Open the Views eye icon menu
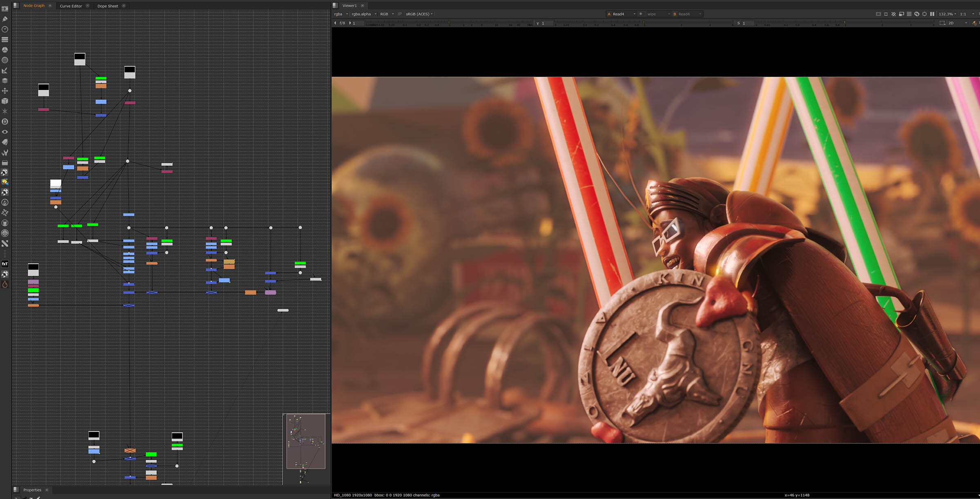 click(5, 132)
